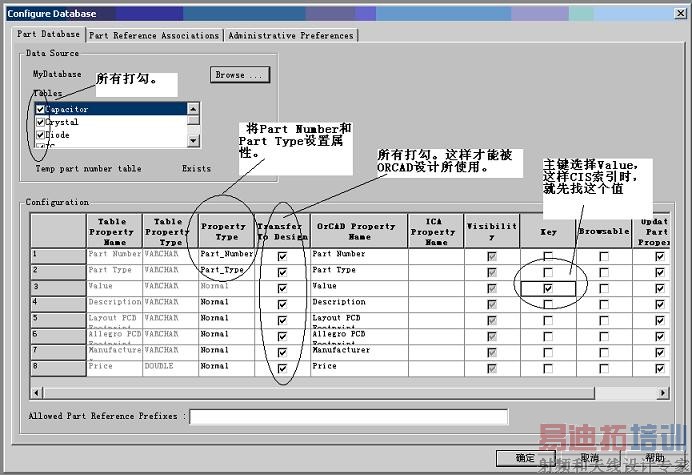
Task: Open Property Type cell for Manufacturer row
Action: tap(226, 352)
